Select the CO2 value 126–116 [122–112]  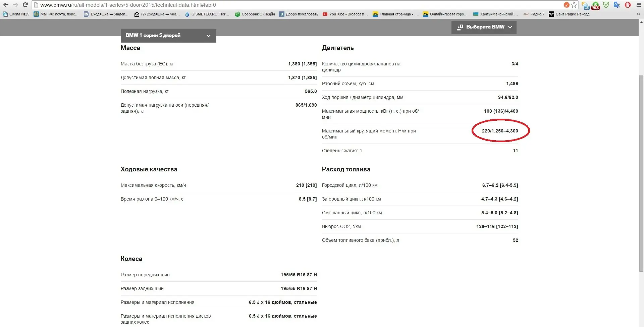tap(497, 226)
